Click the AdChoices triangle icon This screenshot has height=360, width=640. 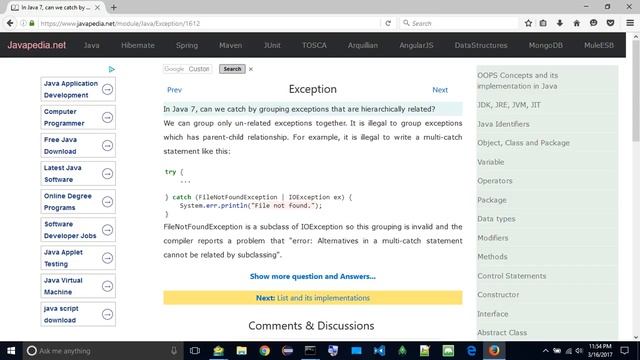tap(111, 69)
